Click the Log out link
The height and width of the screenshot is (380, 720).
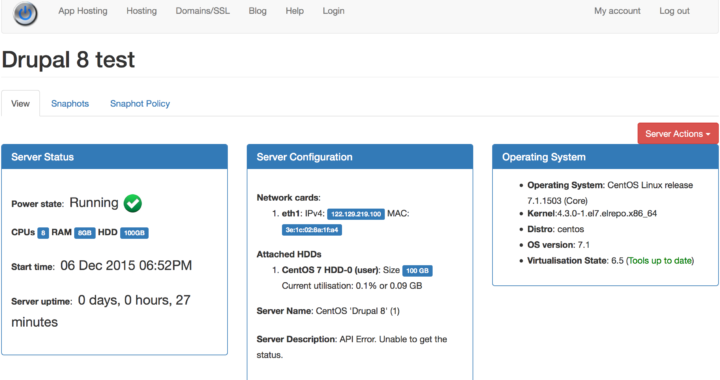674,11
